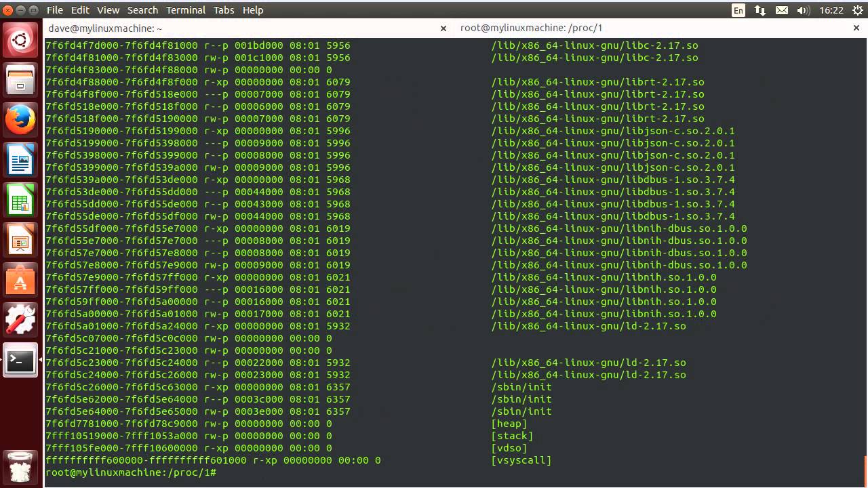This screenshot has width=868, height=488.
Task: Click the [stack] mapping label
Action: click(512, 436)
